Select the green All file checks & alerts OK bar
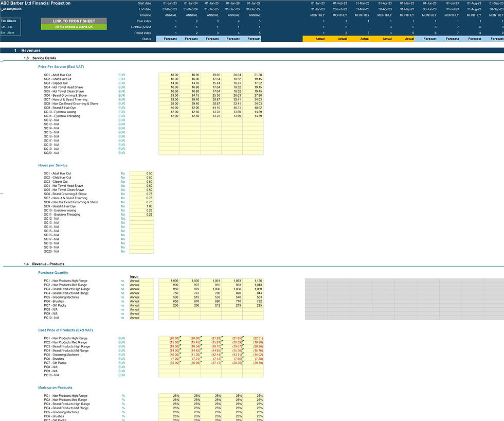The width and height of the screenshot is (504, 421). [74, 27]
